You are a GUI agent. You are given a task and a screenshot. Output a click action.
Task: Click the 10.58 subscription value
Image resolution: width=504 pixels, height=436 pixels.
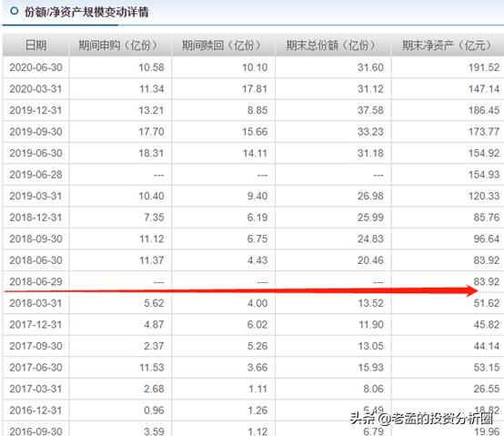click(x=151, y=67)
